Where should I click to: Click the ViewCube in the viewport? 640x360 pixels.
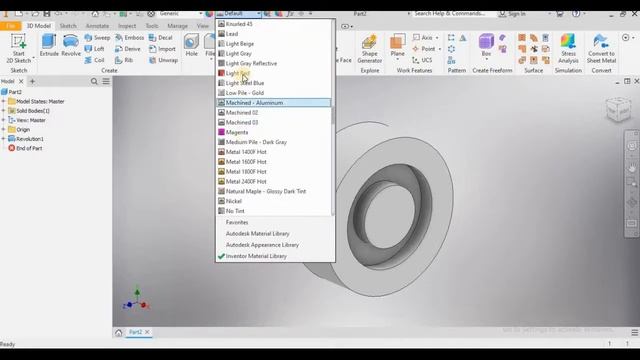click(x=618, y=109)
